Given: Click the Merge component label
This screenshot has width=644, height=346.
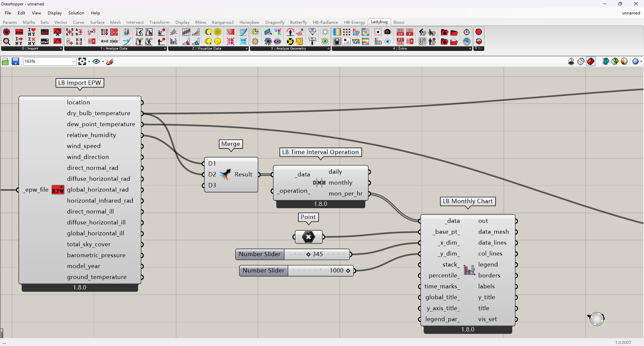Looking at the screenshot, I should pos(231,144).
